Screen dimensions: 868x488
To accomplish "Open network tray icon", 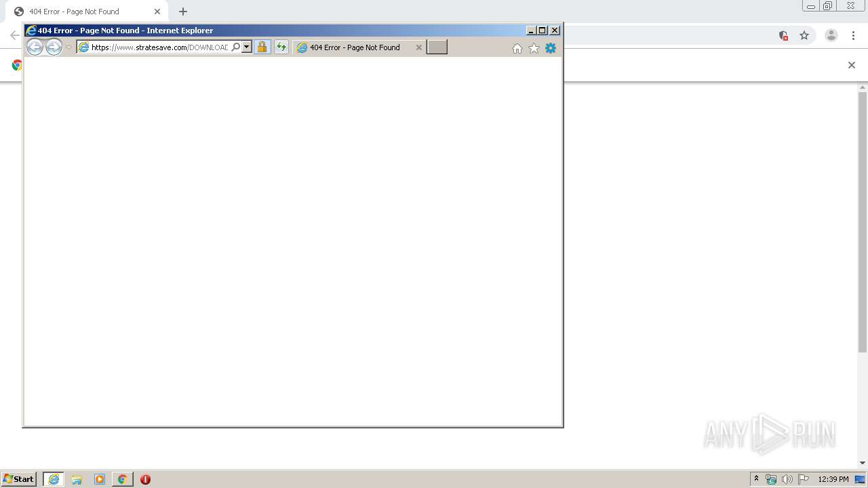I will (x=771, y=479).
